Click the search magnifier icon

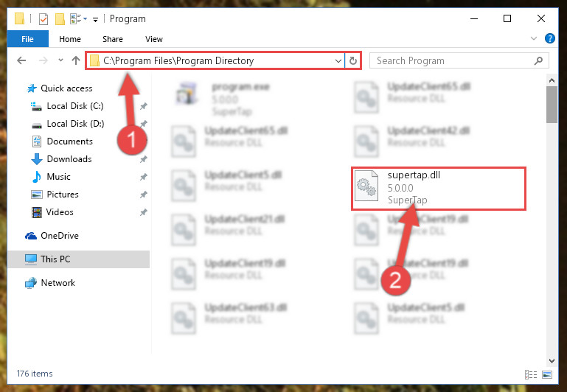pos(538,60)
